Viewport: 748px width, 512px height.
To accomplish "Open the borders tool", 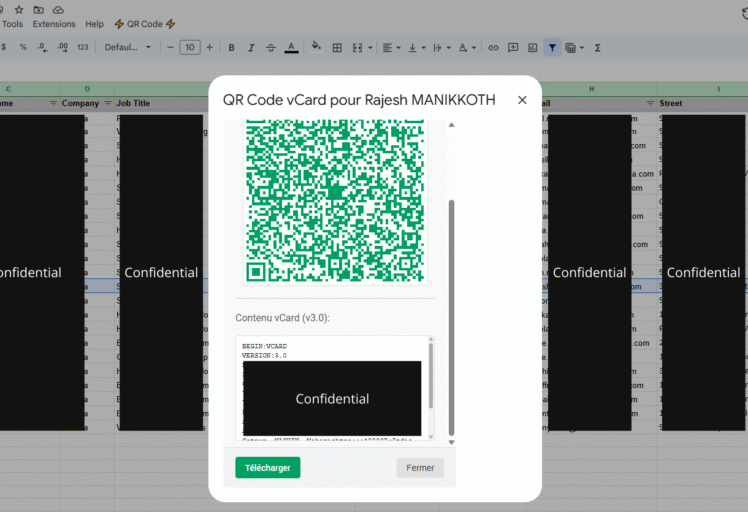I will click(x=337, y=47).
